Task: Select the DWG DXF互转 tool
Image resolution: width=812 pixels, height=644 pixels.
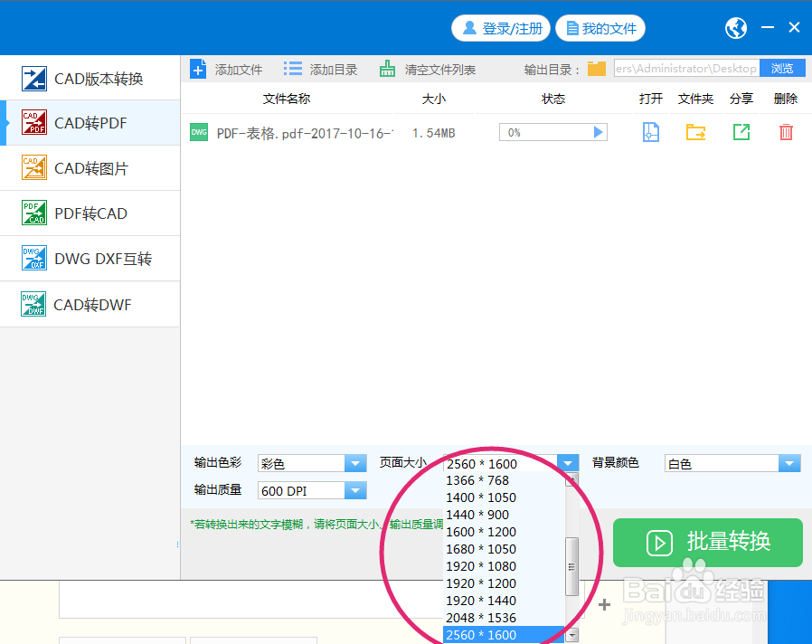Action: click(x=90, y=258)
